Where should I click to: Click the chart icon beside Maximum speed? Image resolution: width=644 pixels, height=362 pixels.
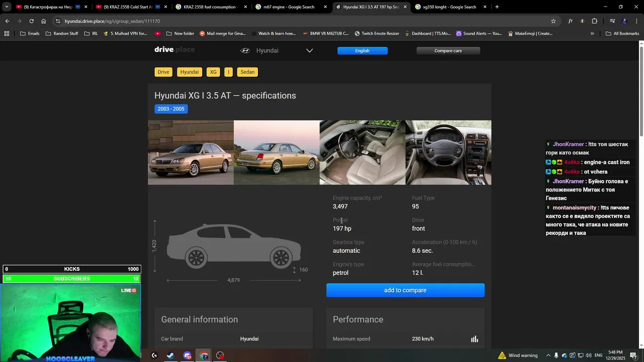click(474, 339)
